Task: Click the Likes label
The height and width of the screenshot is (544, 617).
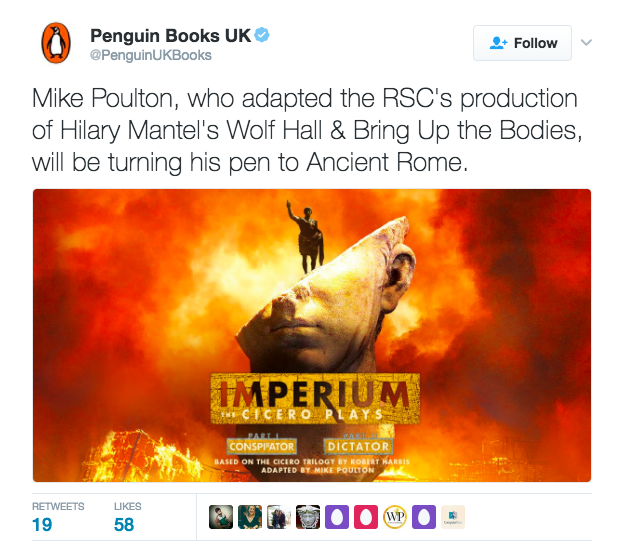Action: point(127,506)
